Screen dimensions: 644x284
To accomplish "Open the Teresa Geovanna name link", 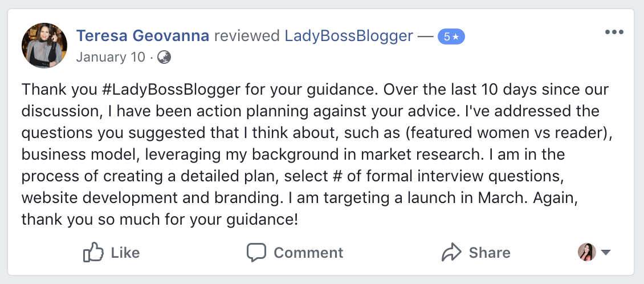I will (x=142, y=36).
